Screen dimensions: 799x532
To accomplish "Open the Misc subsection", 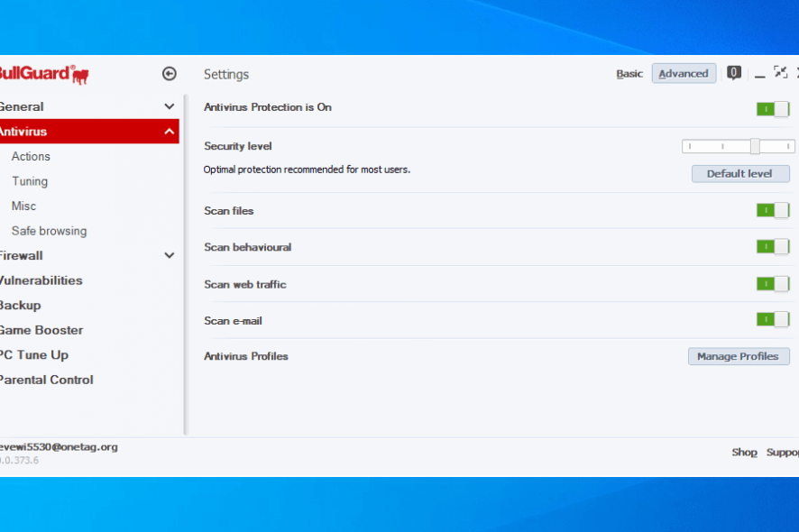I will click(24, 206).
